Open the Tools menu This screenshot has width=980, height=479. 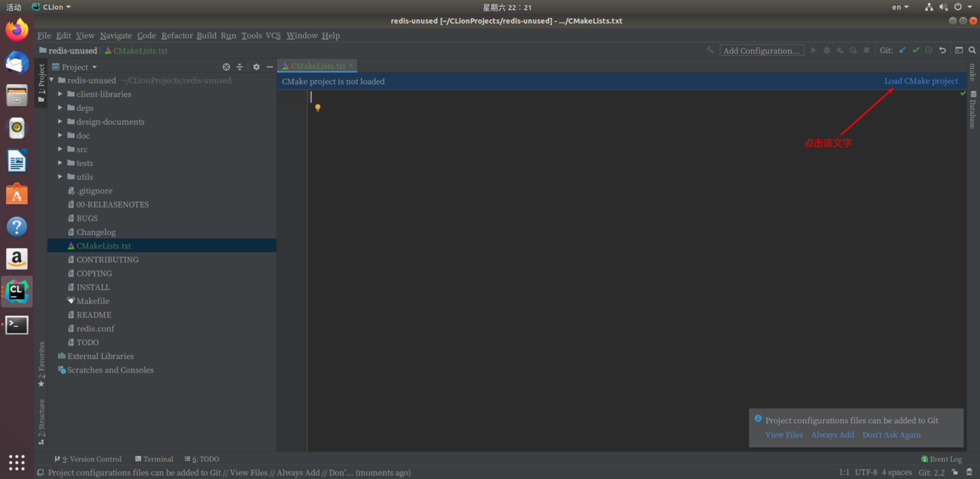click(x=251, y=35)
